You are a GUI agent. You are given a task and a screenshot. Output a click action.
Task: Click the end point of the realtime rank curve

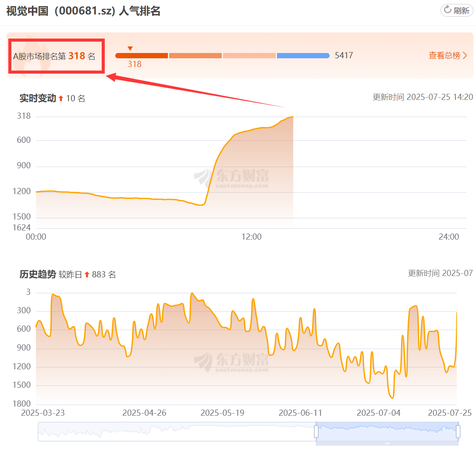coord(293,117)
